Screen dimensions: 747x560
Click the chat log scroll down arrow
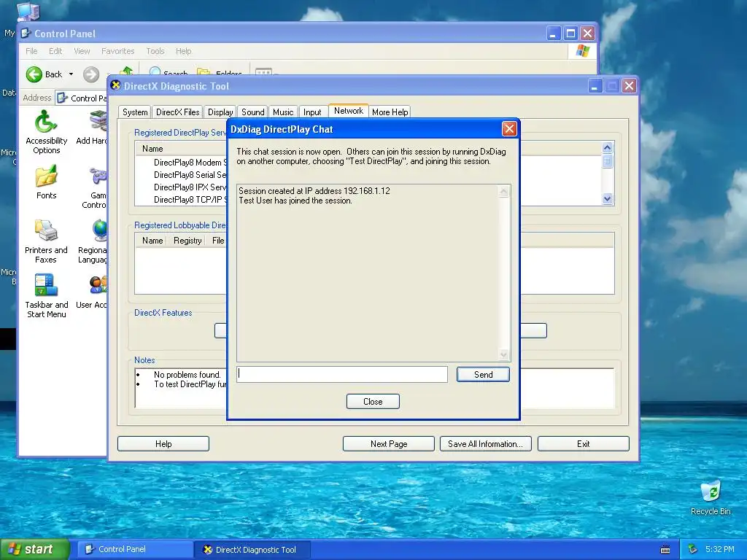[503, 355]
